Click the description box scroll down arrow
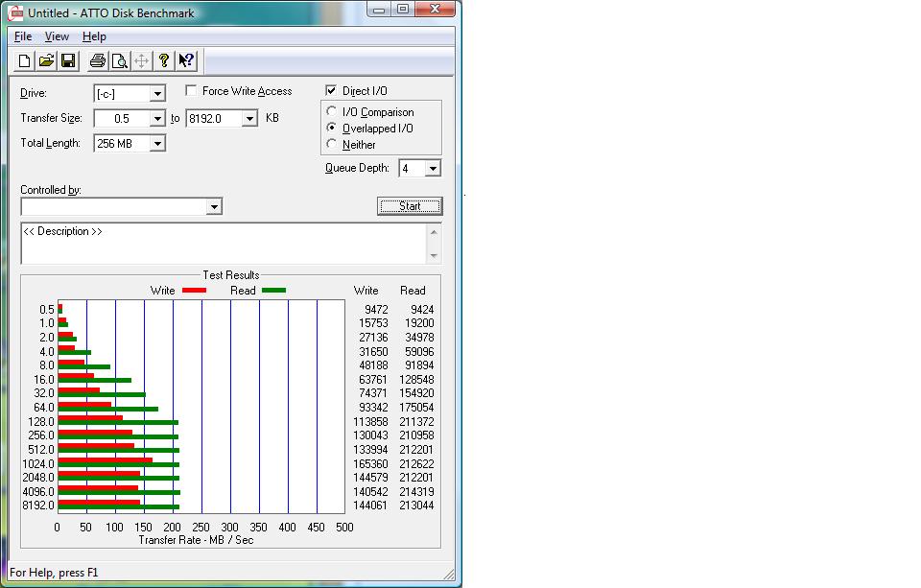 click(x=434, y=255)
